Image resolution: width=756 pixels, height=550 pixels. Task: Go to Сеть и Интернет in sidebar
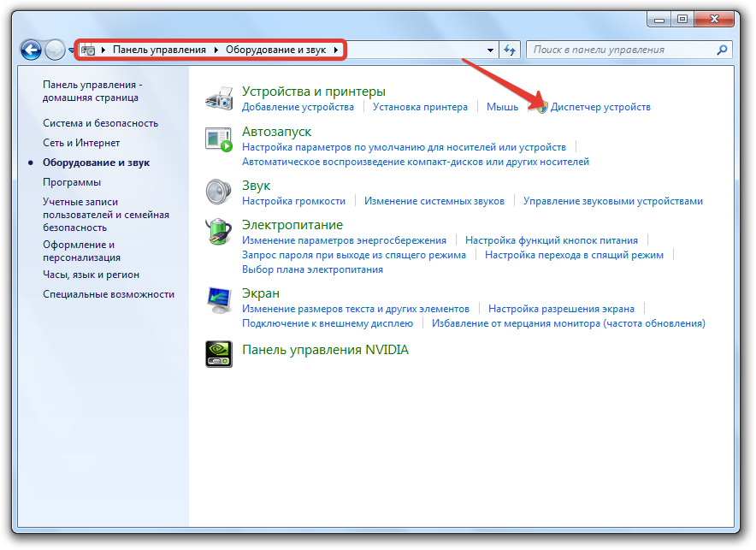(x=81, y=143)
